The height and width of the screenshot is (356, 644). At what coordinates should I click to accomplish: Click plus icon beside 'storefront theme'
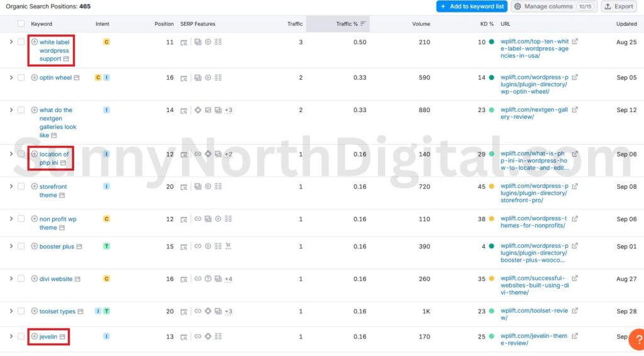(x=35, y=186)
